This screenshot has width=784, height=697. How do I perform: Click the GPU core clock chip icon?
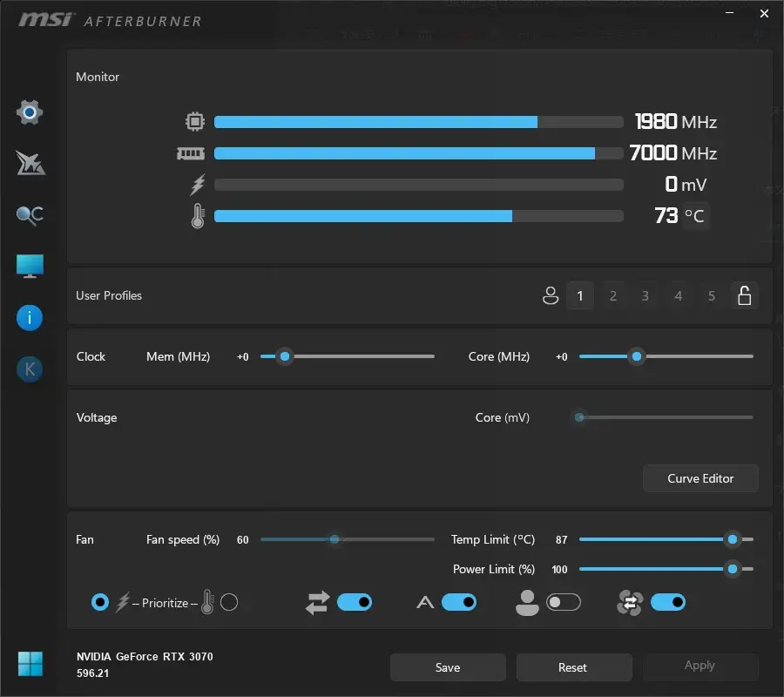pyautogui.click(x=195, y=121)
